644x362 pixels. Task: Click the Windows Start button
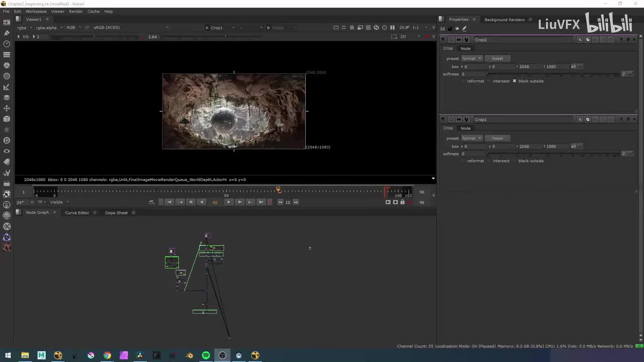(8, 355)
